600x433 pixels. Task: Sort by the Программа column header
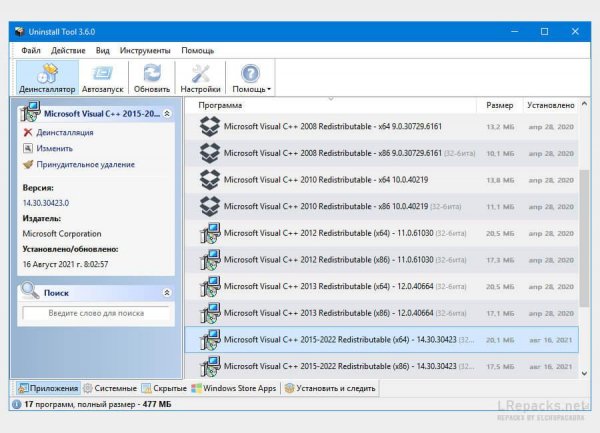[331, 105]
